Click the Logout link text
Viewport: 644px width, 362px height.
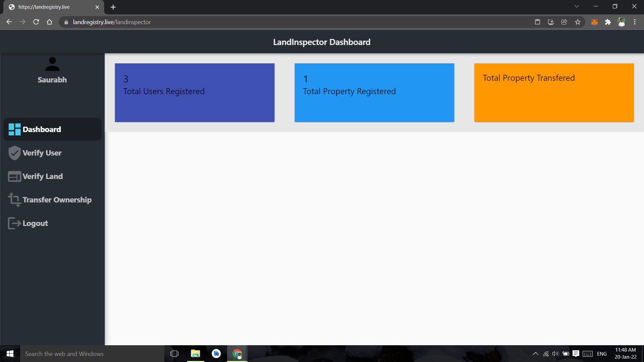pos(35,223)
